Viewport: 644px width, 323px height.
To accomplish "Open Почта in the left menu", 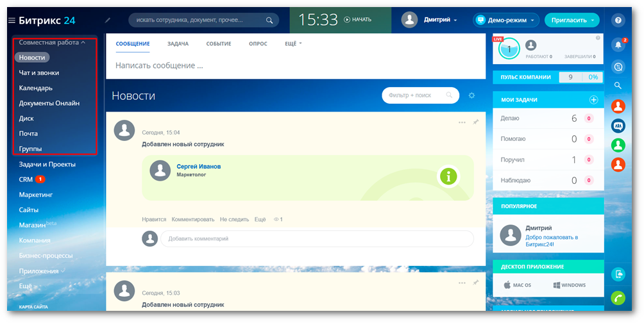I will point(28,133).
